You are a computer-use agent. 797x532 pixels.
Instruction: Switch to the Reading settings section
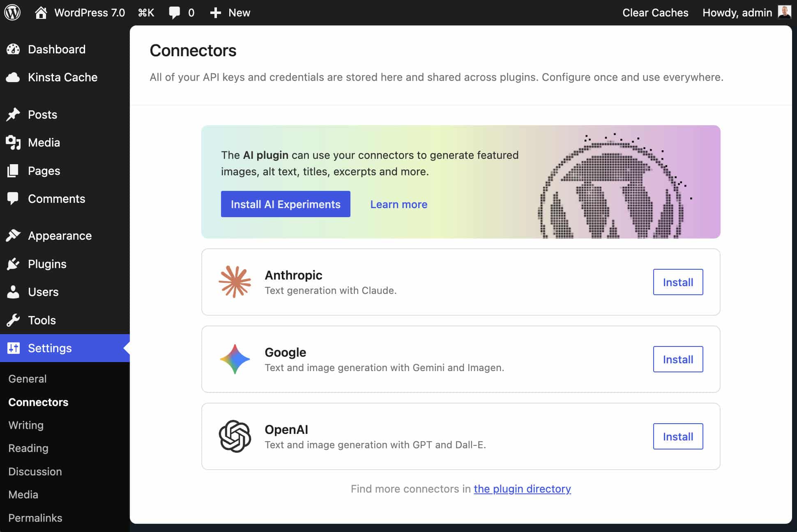pos(28,448)
